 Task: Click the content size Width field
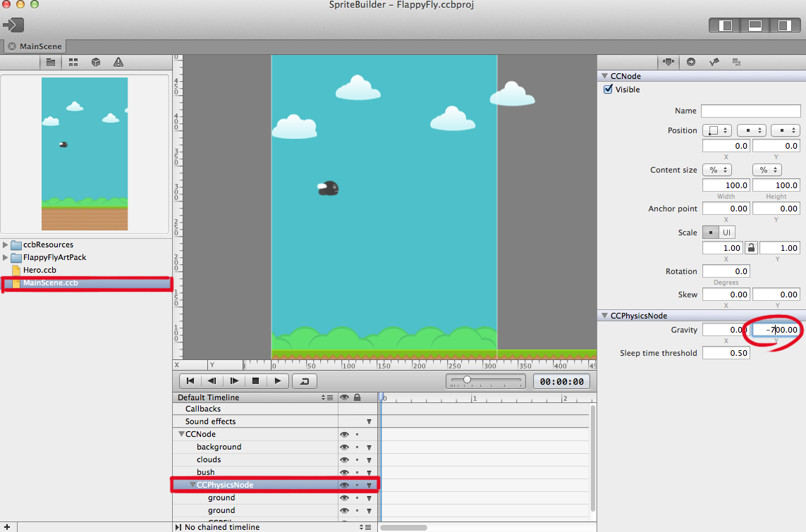[x=726, y=185]
